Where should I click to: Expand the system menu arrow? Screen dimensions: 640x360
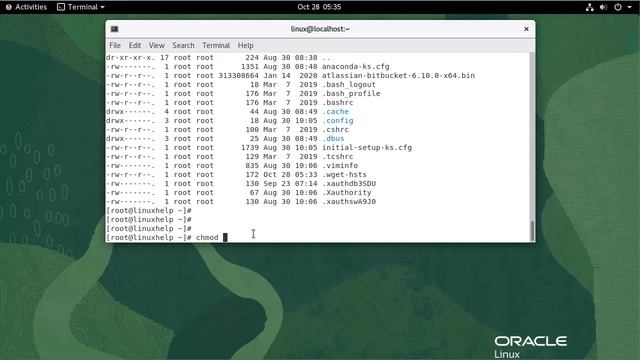pyautogui.click(x=629, y=7)
